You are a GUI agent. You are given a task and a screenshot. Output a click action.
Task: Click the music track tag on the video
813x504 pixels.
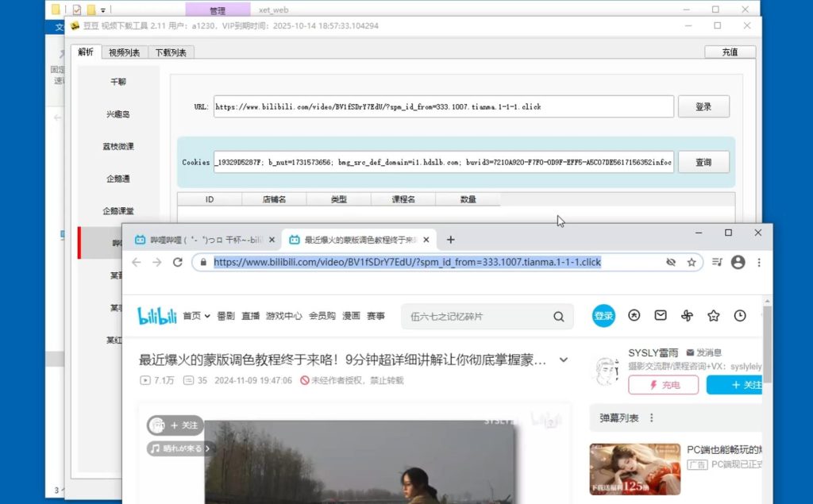pyautogui.click(x=179, y=448)
